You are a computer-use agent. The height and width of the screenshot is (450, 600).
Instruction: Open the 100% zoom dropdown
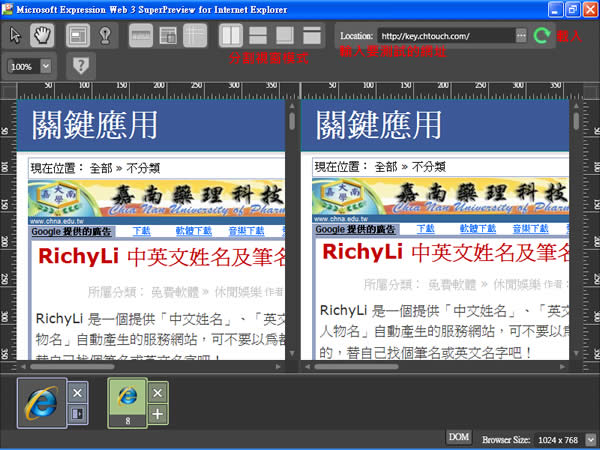46,67
